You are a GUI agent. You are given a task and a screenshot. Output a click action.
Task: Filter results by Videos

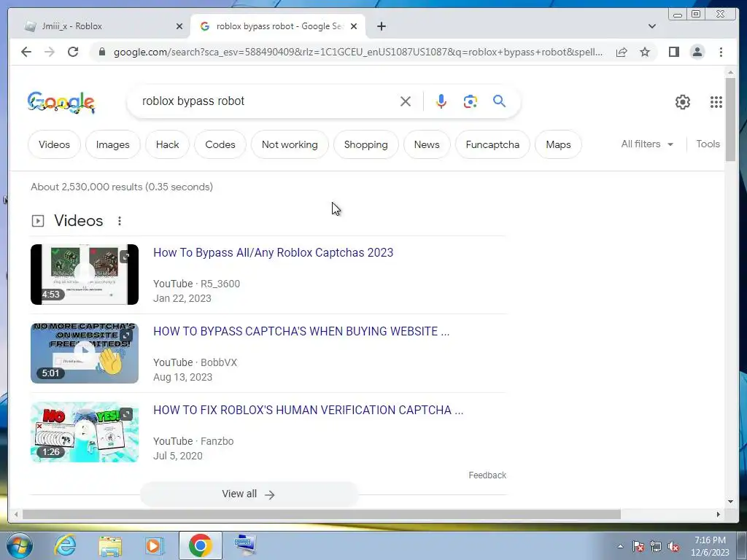pos(54,144)
